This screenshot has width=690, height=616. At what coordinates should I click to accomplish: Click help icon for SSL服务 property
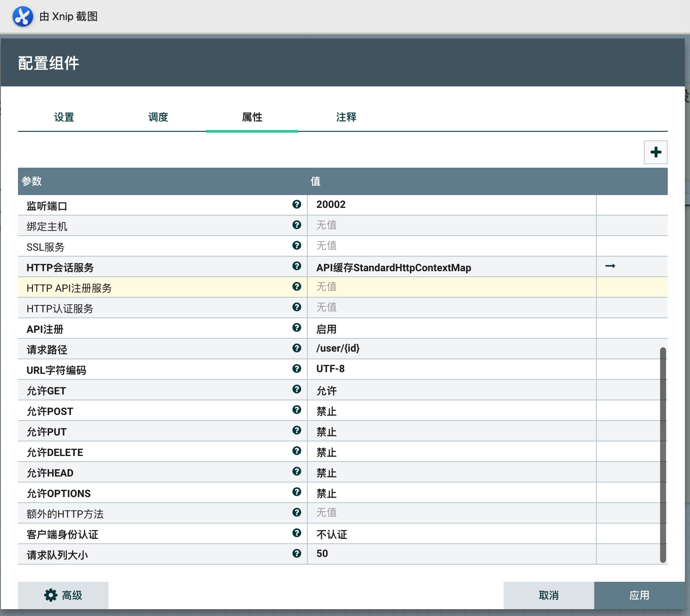tap(297, 246)
